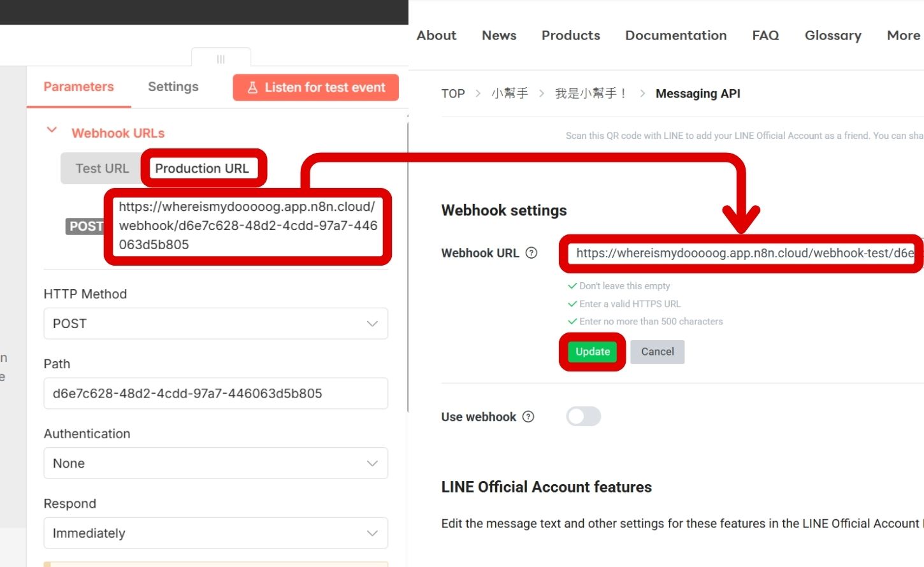Cancel the webhook URL edit
The height and width of the screenshot is (567, 924).
point(657,352)
